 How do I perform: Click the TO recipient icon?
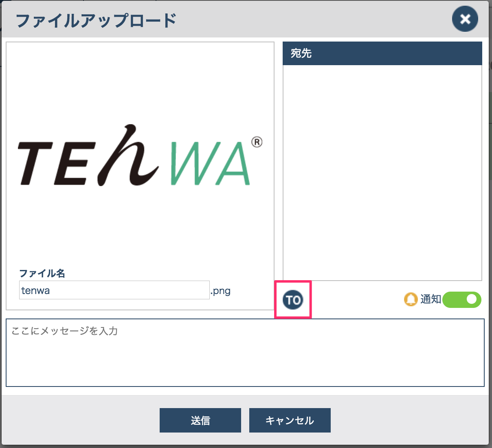click(x=293, y=300)
